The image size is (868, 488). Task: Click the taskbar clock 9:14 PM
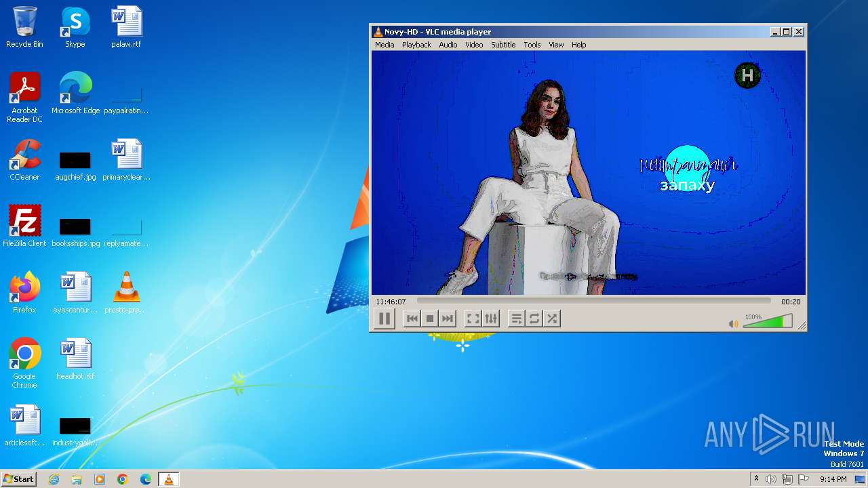(833, 479)
